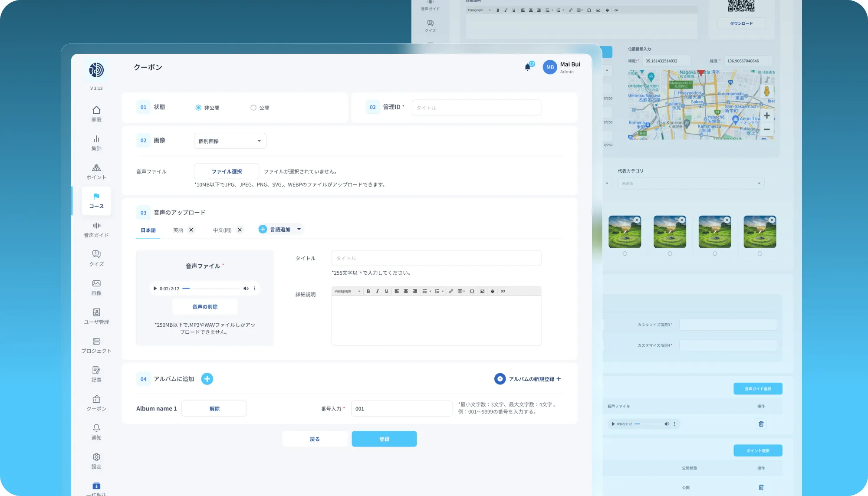Mute the audio player volume icon
Image resolution: width=868 pixels, height=496 pixels.
246,289
